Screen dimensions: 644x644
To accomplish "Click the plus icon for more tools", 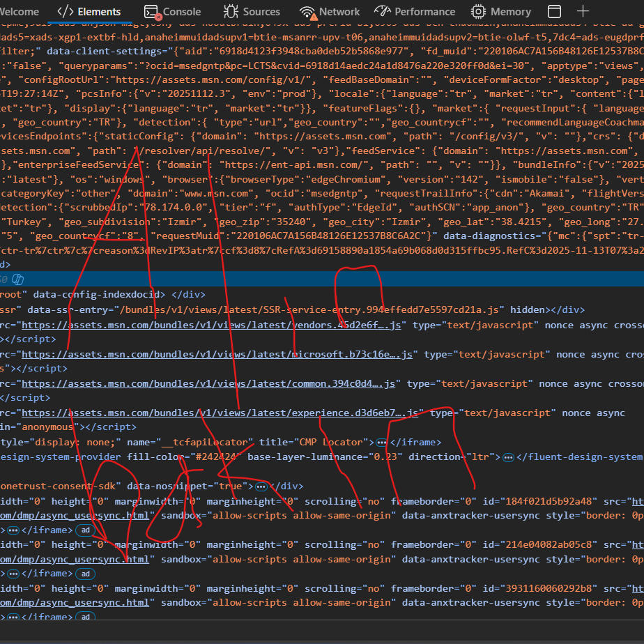I will pyautogui.click(x=583, y=11).
